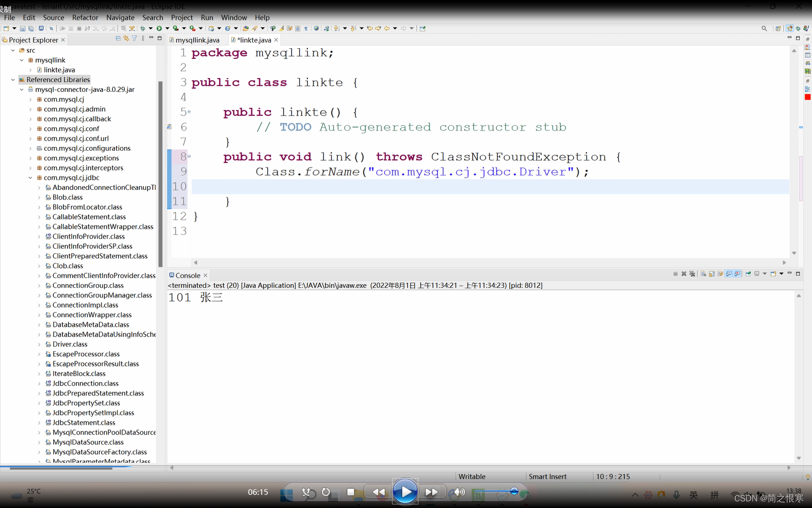Click Last Edit Location icon in toolbar
Viewport: 812px width, 508px height.
pyautogui.click(x=370, y=28)
